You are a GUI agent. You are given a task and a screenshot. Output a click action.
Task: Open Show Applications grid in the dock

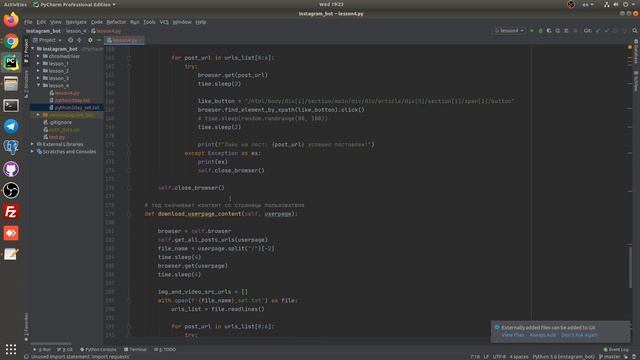(x=11, y=349)
